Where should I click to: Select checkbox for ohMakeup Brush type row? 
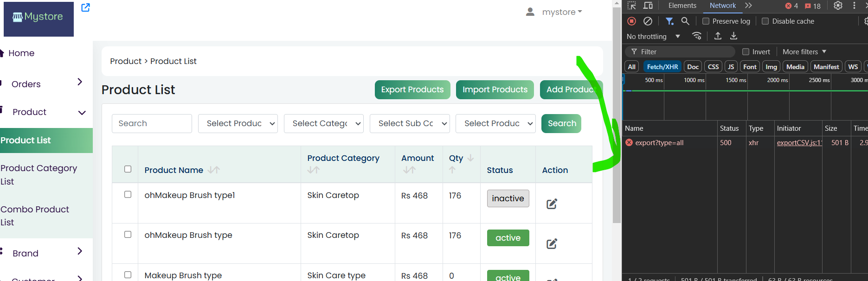[128, 235]
